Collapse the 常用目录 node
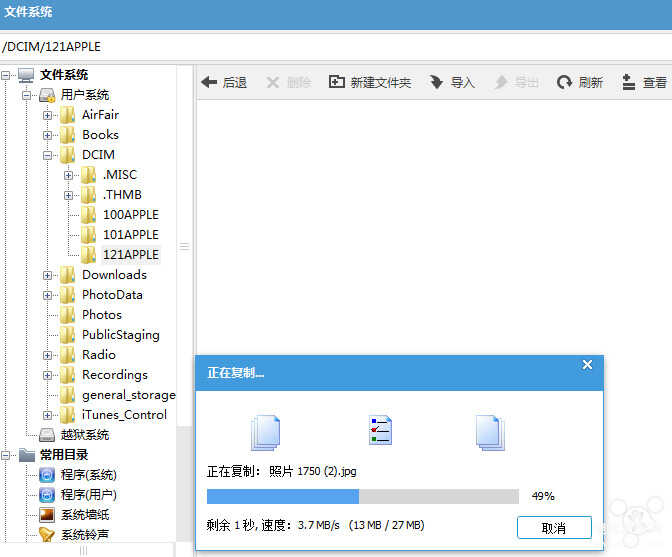 point(5,455)
